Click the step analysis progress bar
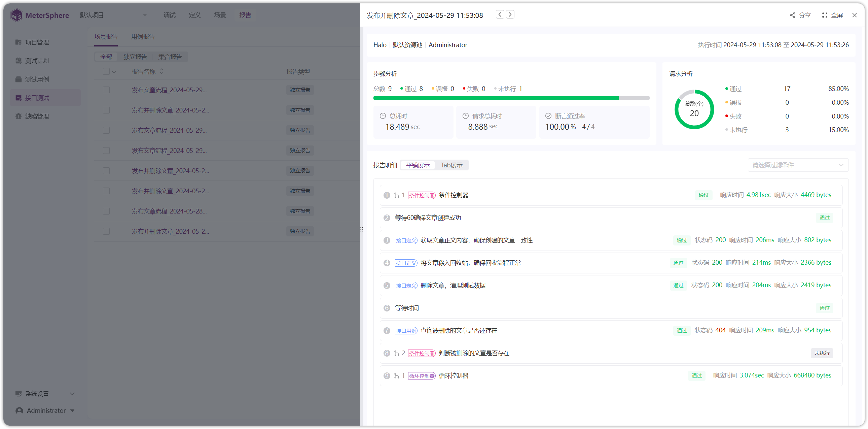The width and height of the screenshot is (868, 429). [511, 98]
